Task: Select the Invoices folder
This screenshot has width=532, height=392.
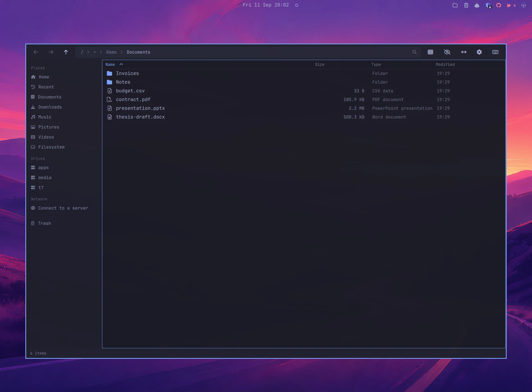Action: pyautogui.click(x=304, y=73)
